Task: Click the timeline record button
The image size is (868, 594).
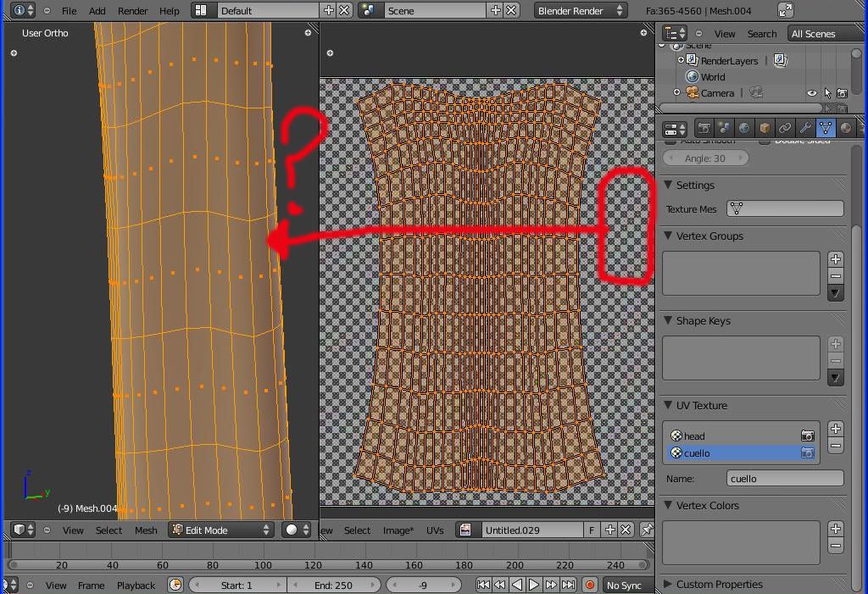Action: (x=590, y=585)
